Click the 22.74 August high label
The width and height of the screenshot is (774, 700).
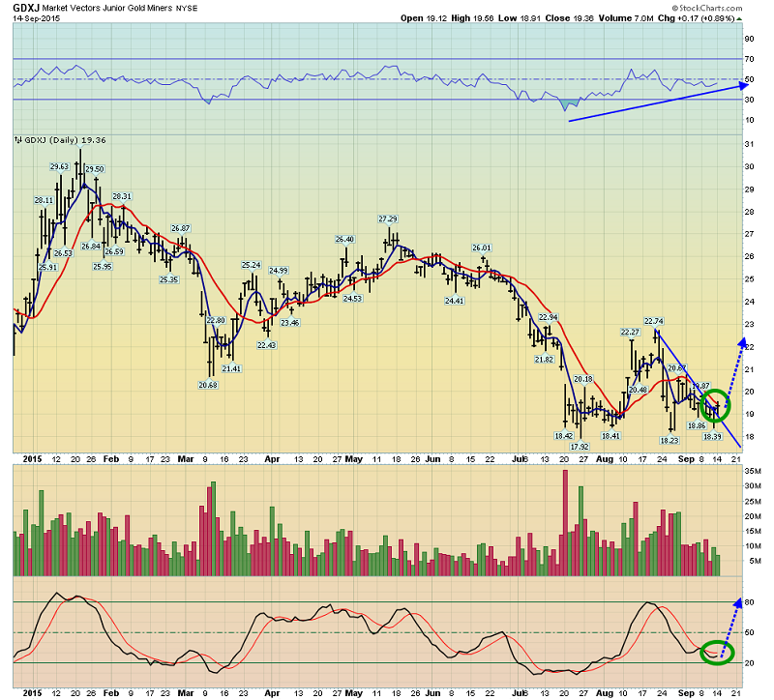(x=654, y=321)
